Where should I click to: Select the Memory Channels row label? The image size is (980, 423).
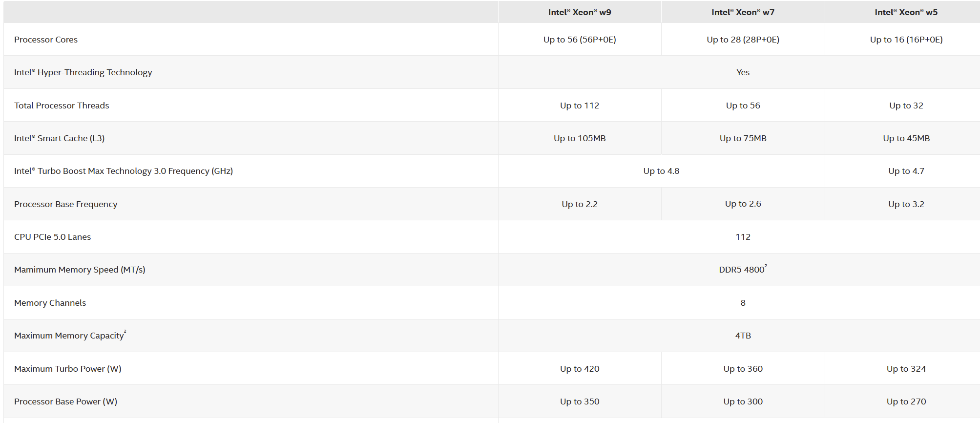click(x=50, y=303)
